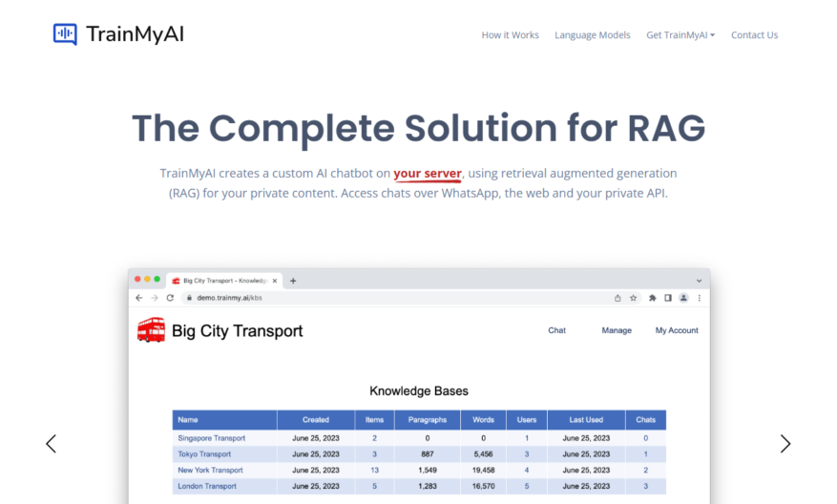Viewport: 837px width, 504px height.
Task: Click the Words column header
Action: tap(484, 420)
